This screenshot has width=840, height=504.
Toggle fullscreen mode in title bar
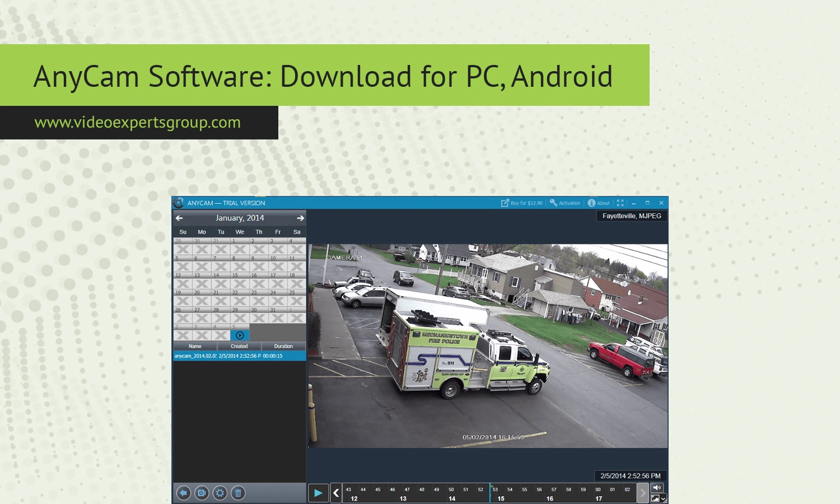pos(620,203)
